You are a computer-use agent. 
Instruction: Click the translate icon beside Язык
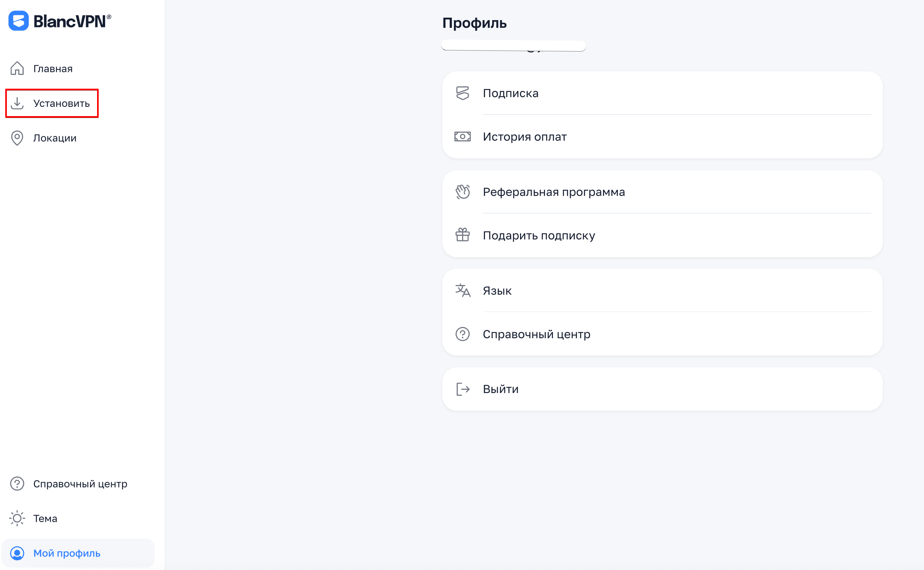pyautogui.click(x=462, y=290)
